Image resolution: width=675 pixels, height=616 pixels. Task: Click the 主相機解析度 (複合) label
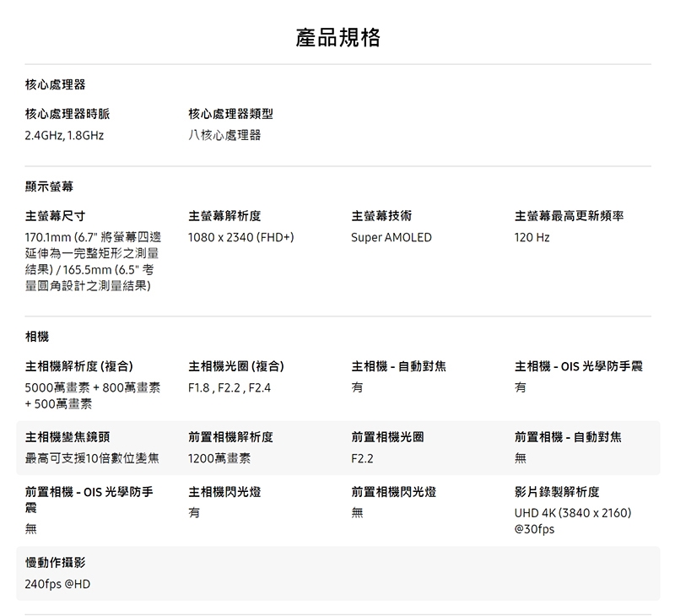[x=78, y=366]
